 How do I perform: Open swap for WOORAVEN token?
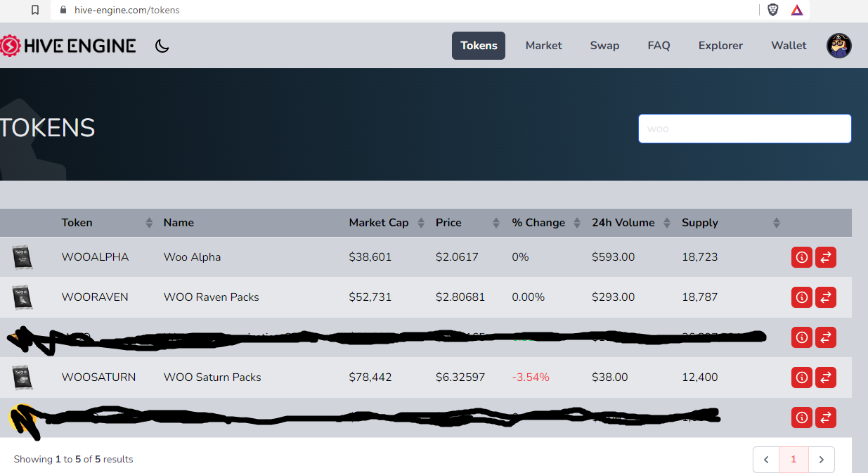tap(826, 297)
